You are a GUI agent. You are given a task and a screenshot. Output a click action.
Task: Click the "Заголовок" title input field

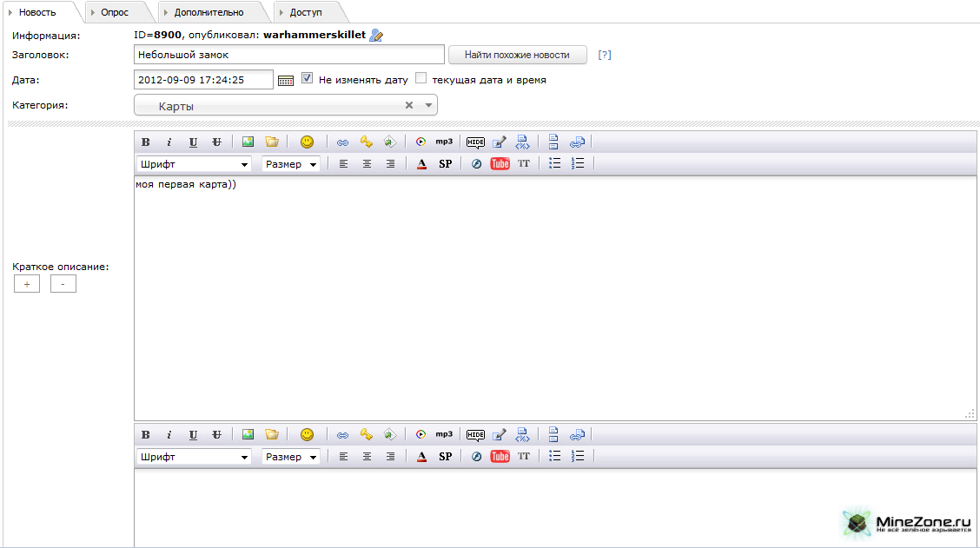click(x=289, y=55)
